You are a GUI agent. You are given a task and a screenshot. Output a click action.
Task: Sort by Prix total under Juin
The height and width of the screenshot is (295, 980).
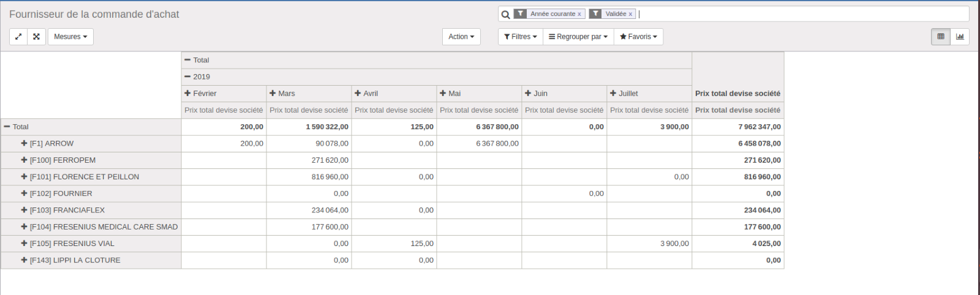click(x=564, y=110)
